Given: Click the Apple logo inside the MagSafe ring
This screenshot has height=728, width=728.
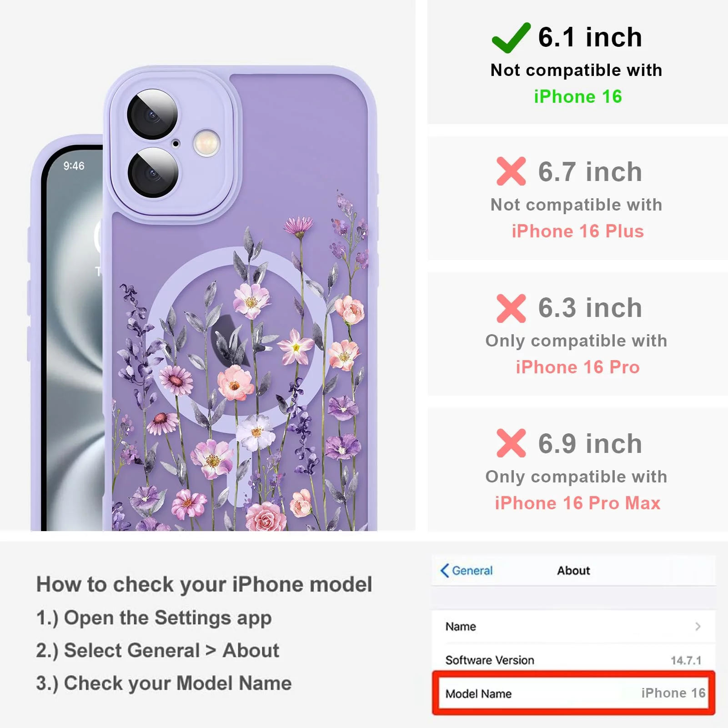Looking at the screenshot, I should 232,339.
